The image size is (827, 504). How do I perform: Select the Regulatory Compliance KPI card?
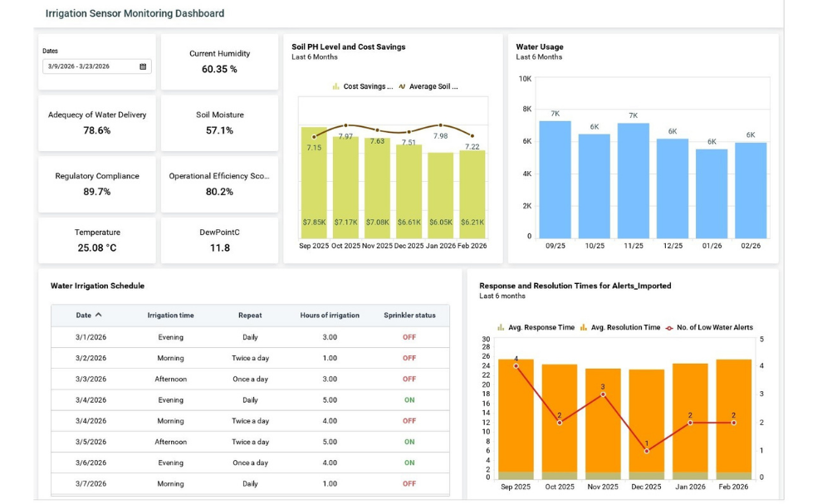(97, 184)
